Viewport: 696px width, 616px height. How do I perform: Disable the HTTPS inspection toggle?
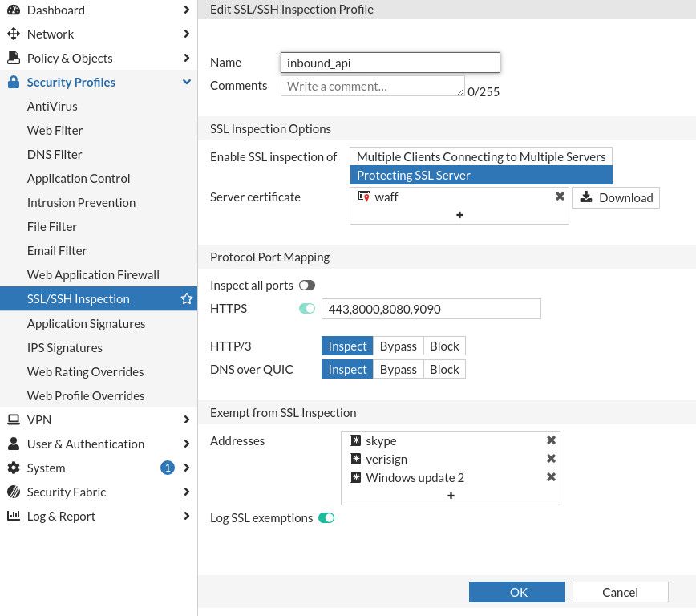tap(307, 309)
